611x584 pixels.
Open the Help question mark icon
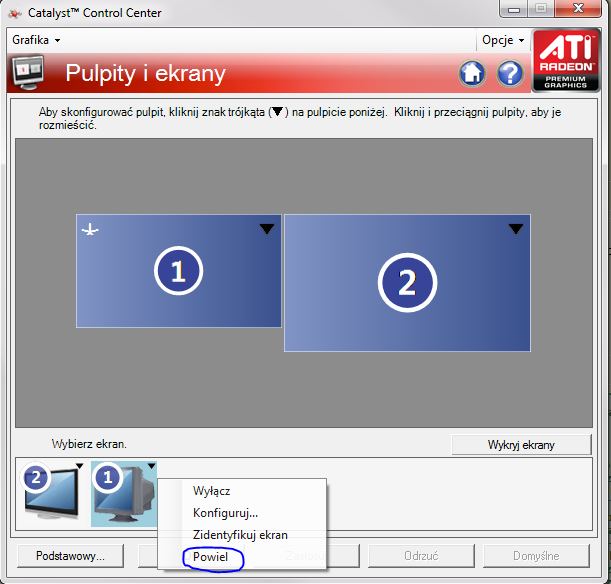[510, 73]
